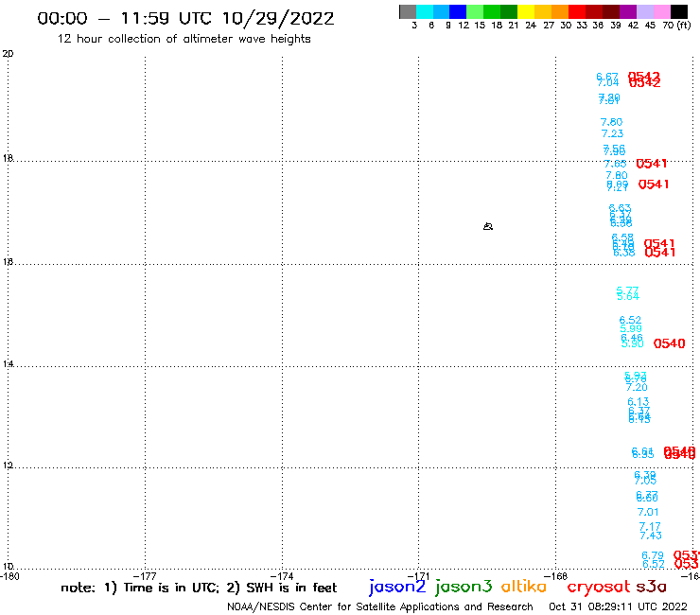Click the blue jason2 satellite legend label
This screenshot has height=615, width=700.
pyautogui.click(x=397, y=588)
